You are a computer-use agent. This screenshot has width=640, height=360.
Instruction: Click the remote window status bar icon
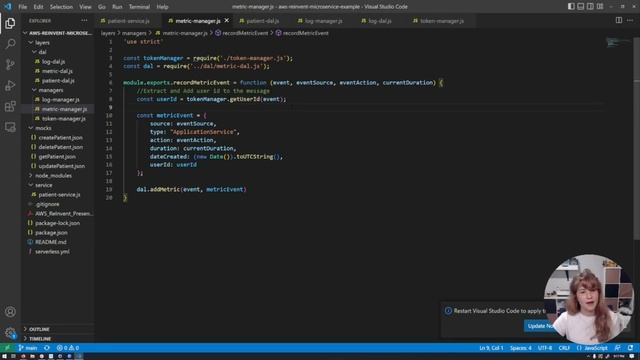point(7,348)
